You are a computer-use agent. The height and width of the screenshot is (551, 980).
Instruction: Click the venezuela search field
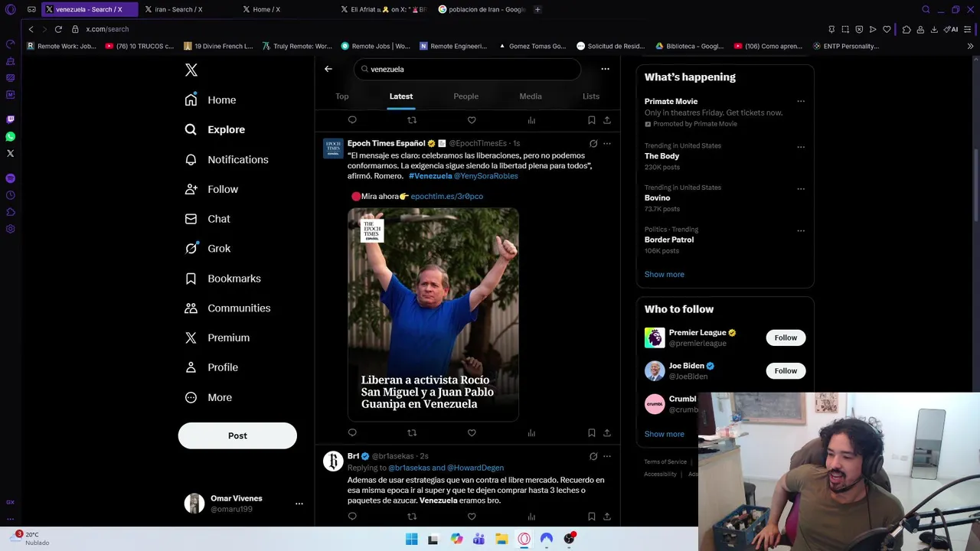(467, 69)
